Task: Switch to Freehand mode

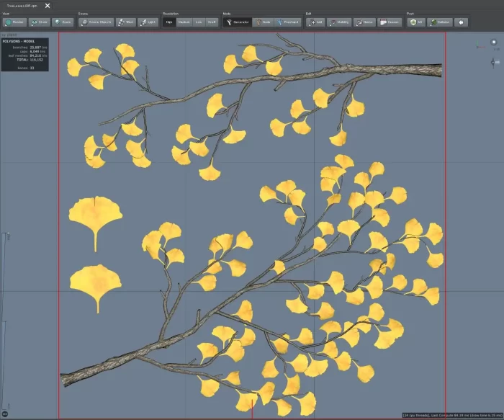Action: click(288, 22)
